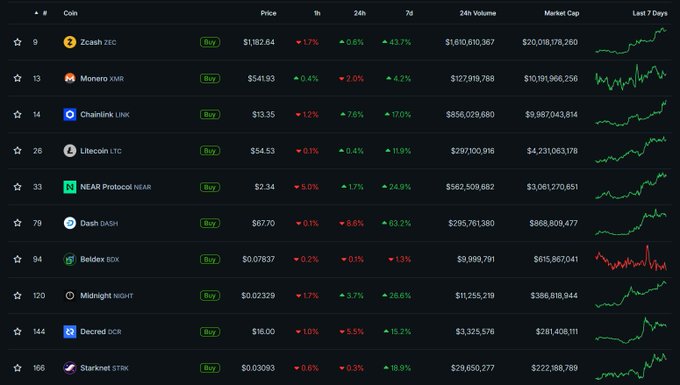Viewport: 680px width, 385px height.
Task: Open Zcash 7-day sparkline chart
Action: point(631,41)
